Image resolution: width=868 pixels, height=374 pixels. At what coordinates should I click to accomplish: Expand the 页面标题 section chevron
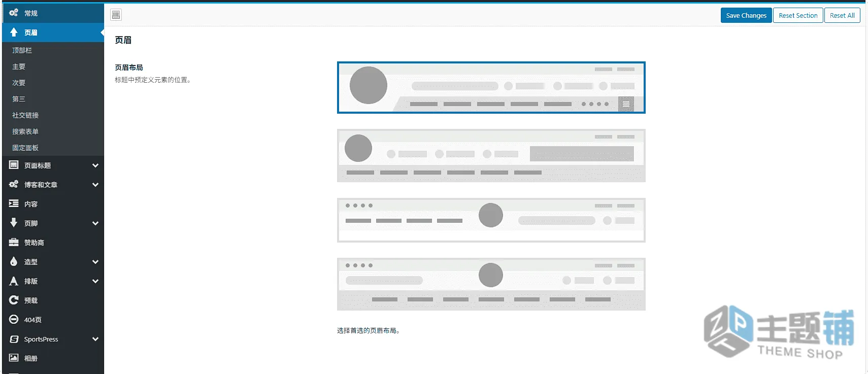point(95,165)
